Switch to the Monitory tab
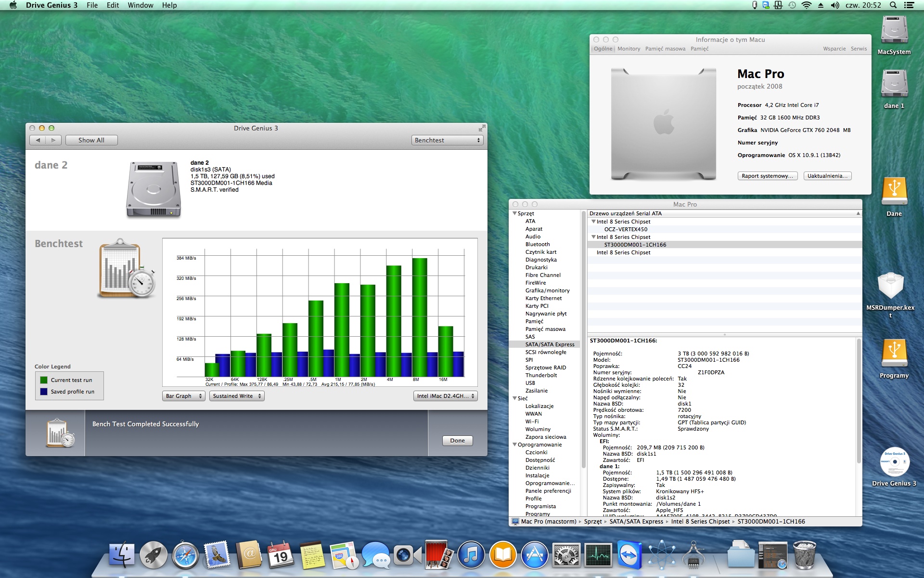 629,49
